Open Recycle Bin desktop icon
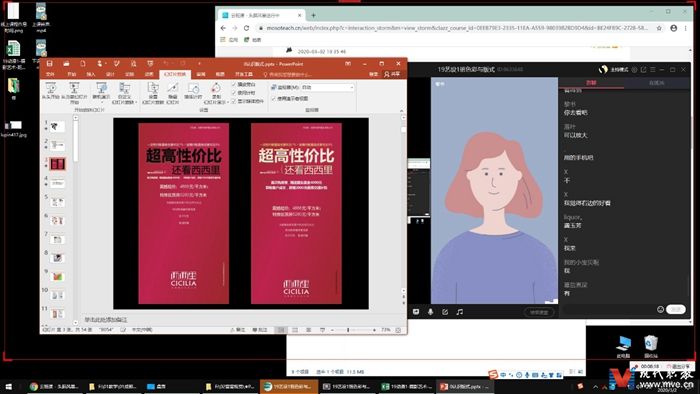Screen dimensions: 700x394 point(651,347)
